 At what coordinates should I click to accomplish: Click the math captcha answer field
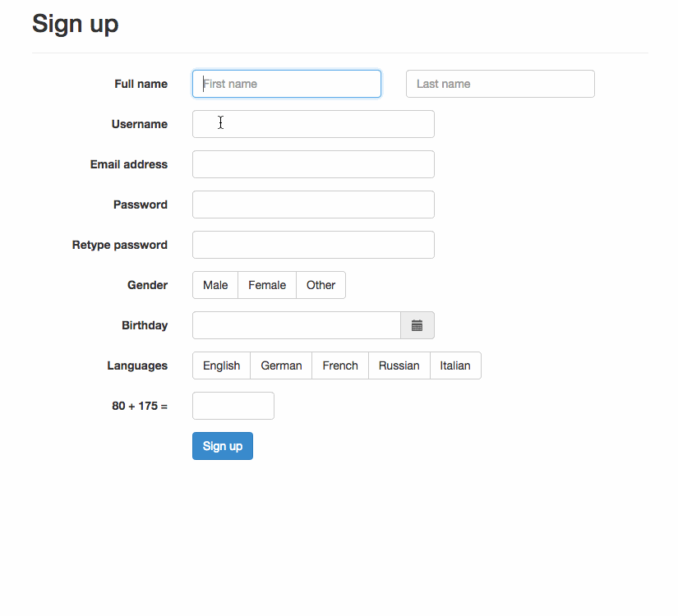click(x=233, y=406)
